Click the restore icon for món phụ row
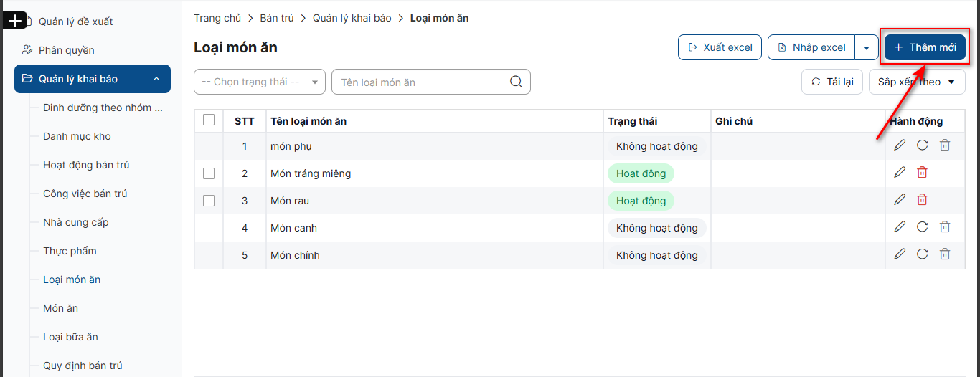The image size is (980, 377). click(923, 145)
